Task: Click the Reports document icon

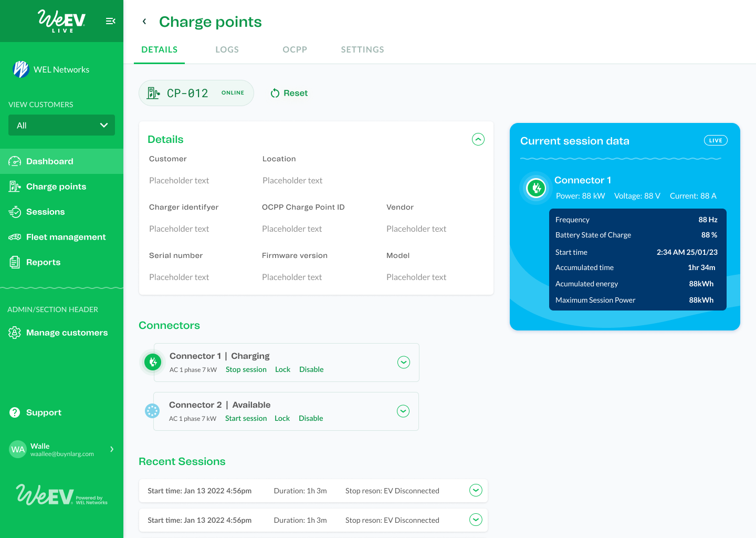Action: (15, 262)
